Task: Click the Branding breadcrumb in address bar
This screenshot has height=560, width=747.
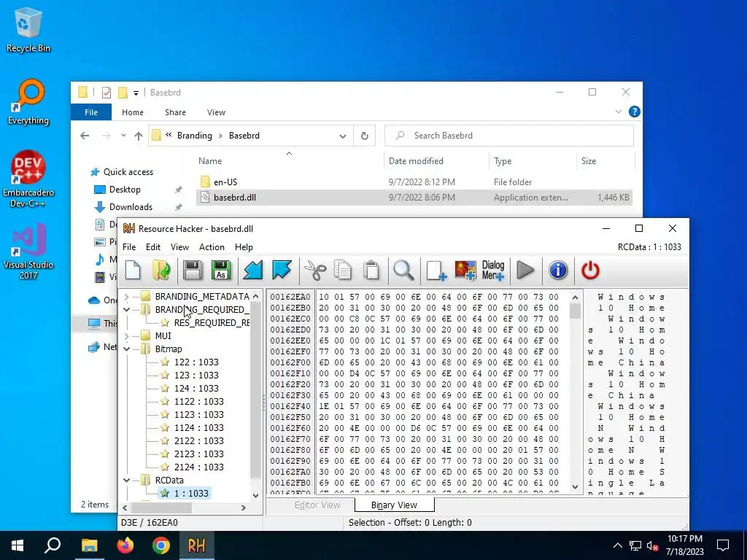Action: 194,136
